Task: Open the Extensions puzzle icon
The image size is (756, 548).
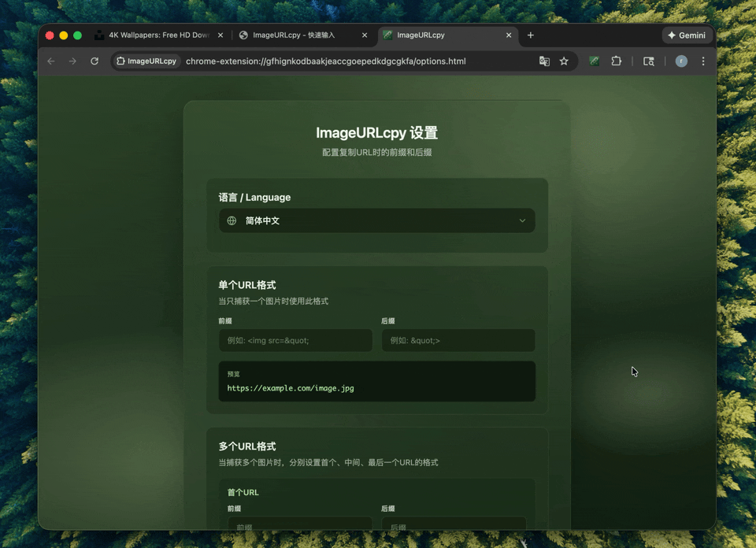Action: click(616, 61)
